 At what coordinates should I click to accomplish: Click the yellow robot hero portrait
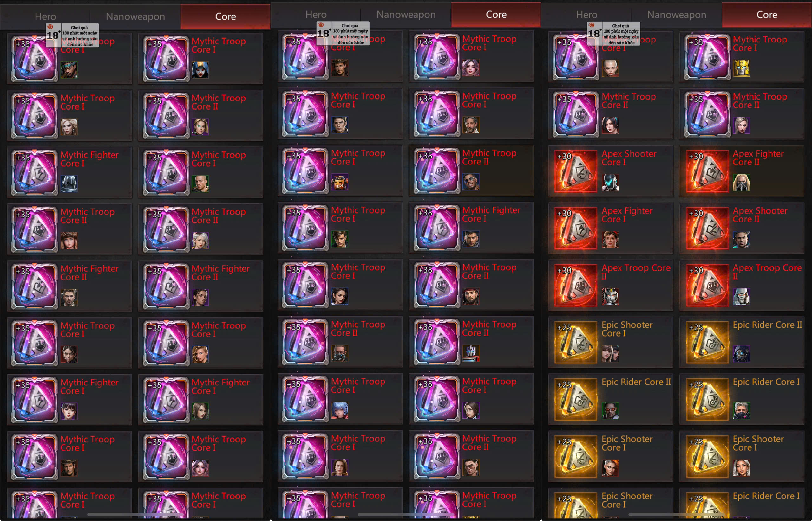coord(741,68)
